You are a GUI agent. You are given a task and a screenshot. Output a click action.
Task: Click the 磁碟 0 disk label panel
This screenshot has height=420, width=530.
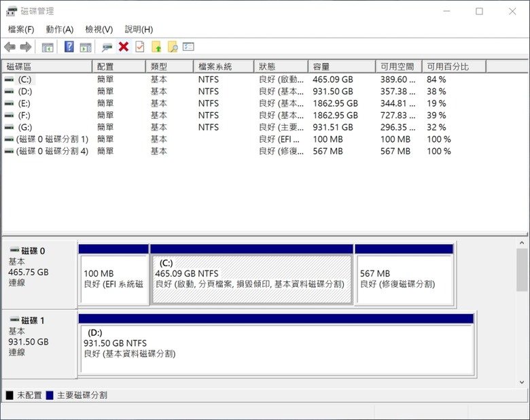[39, 275]
